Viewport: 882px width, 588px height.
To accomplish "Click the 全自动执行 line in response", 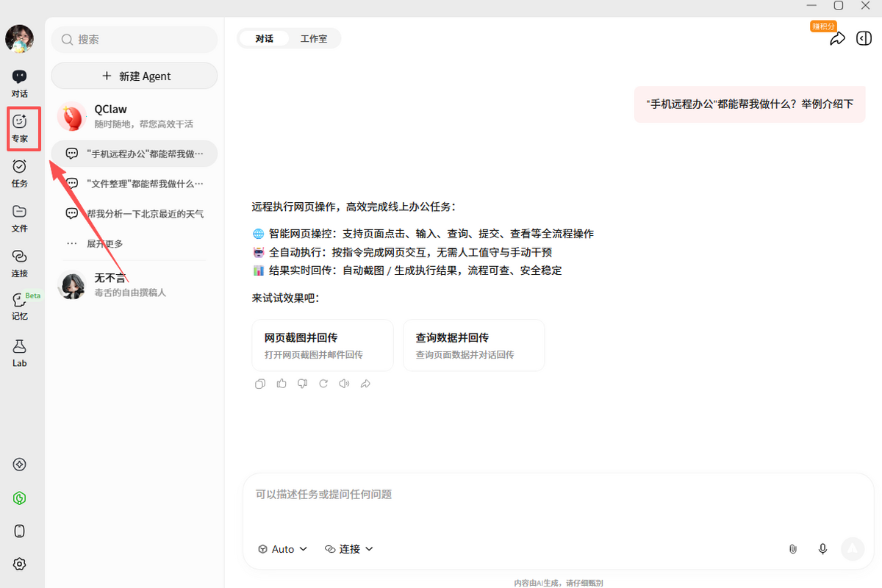I will click(x=402, y=252).
